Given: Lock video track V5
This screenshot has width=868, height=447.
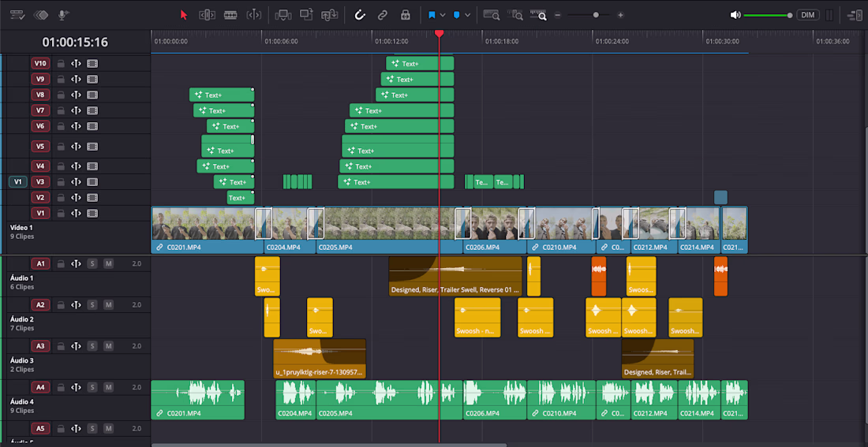Looking at the screenshot, I should [60, 147].
